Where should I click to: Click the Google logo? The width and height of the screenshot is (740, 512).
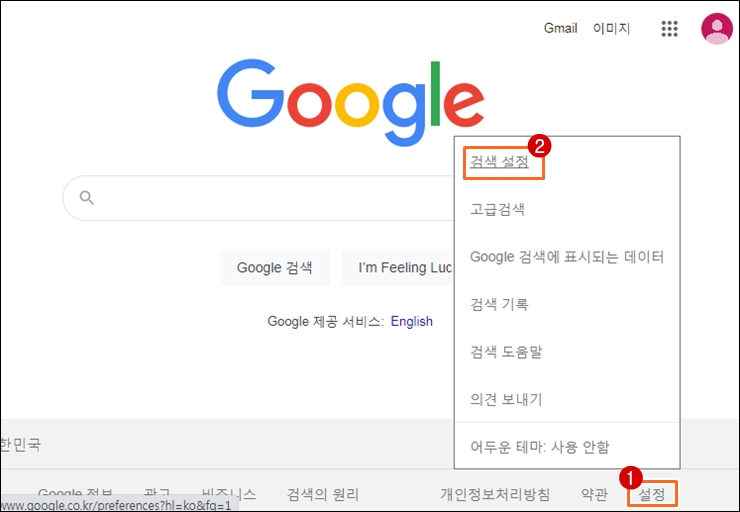(351, 102)
